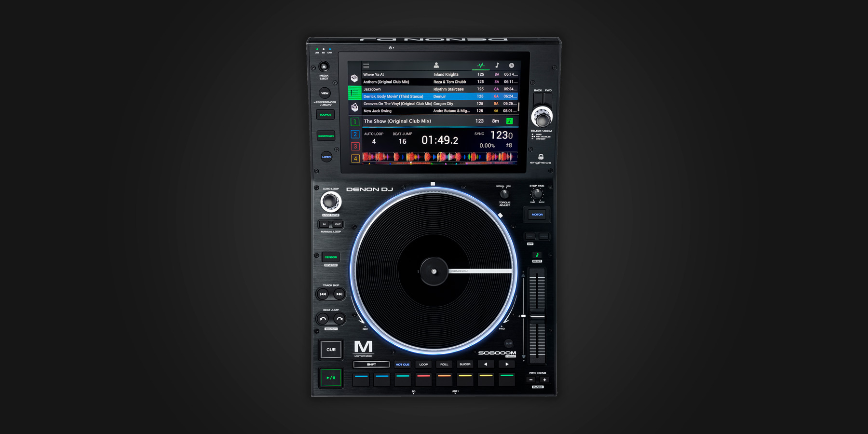Click the FWD browse button
The width and height of the screenshot is (868, 434).
pyautogui.click(x=548, y=99)
